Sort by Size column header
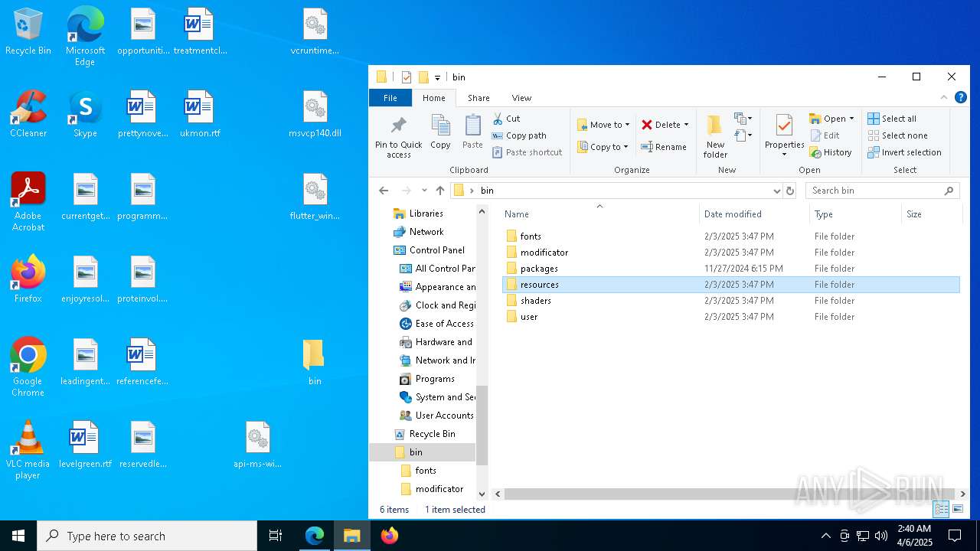This screenshot has width=980, height=551. 931,214
